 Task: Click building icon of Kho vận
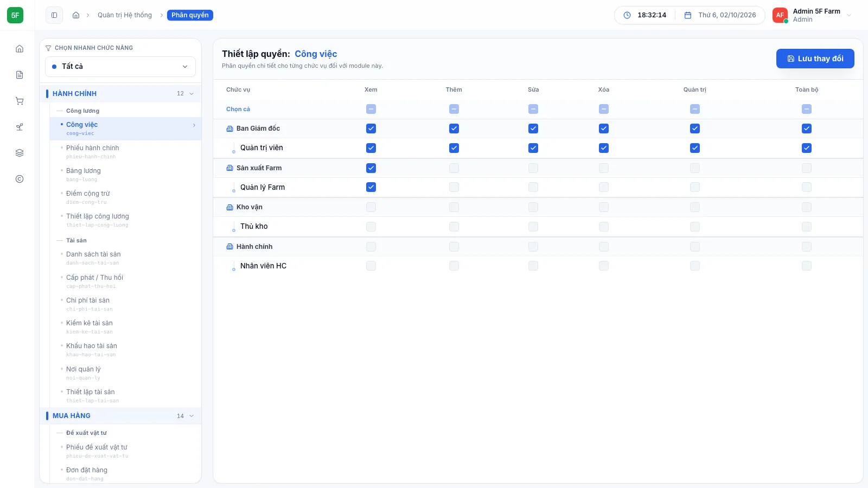(229, 207)
